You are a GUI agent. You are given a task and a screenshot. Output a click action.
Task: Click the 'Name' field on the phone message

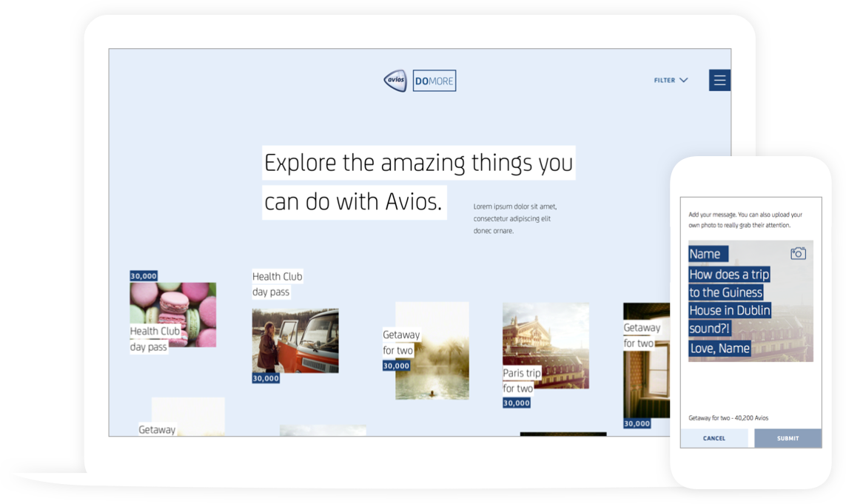[708, 254]
